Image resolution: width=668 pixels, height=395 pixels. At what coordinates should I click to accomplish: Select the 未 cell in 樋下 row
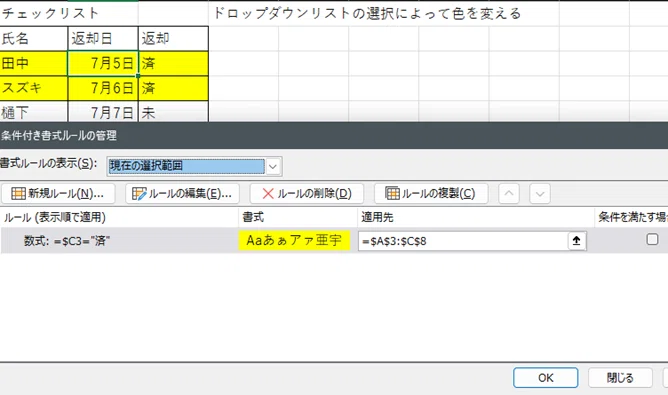[173, 112]
